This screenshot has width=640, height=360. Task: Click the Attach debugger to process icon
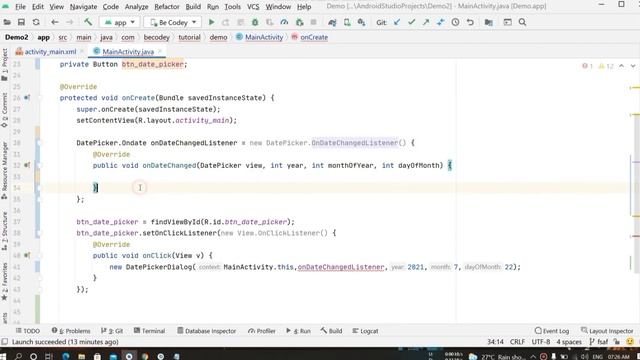click(x=299, y=22)
